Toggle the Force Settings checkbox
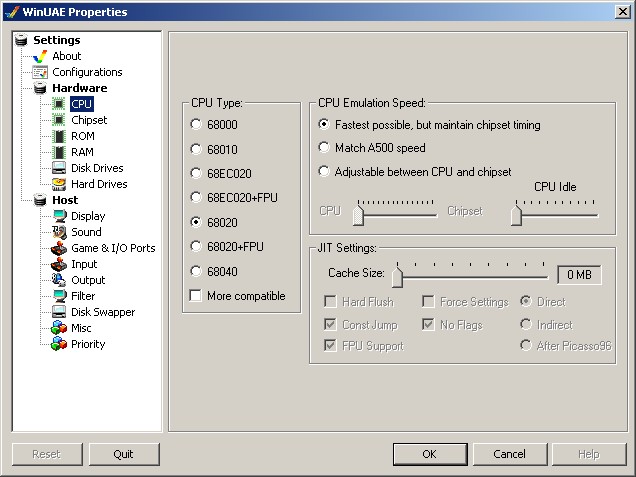This screenshot has width=636, height=477. [x=428, y=302]
